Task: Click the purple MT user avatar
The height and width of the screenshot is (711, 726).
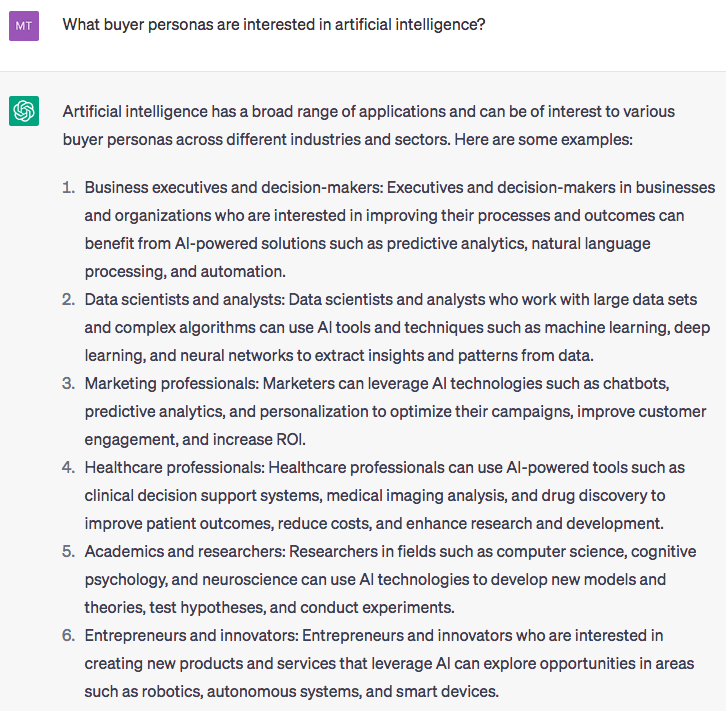Action: tap(24, 26)
